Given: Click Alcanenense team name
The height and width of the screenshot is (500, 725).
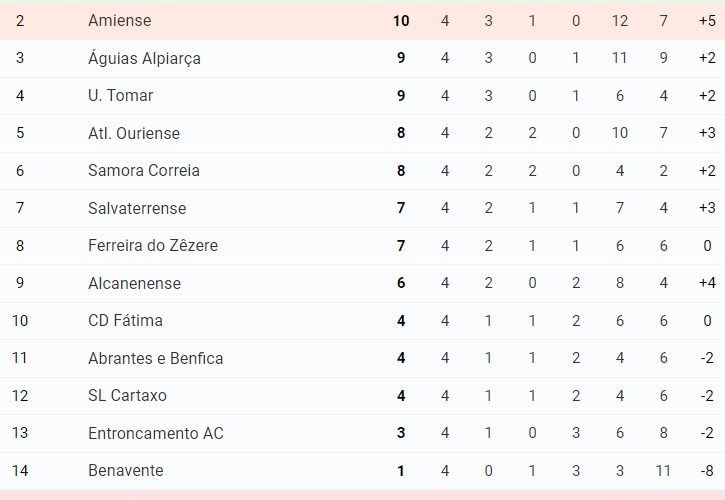Looking at the screenshot, I should [134, 283].
